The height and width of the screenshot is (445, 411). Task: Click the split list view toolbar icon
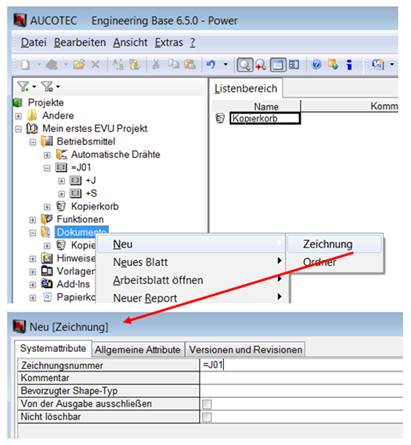pyautogui.click(x=294, y=64)
